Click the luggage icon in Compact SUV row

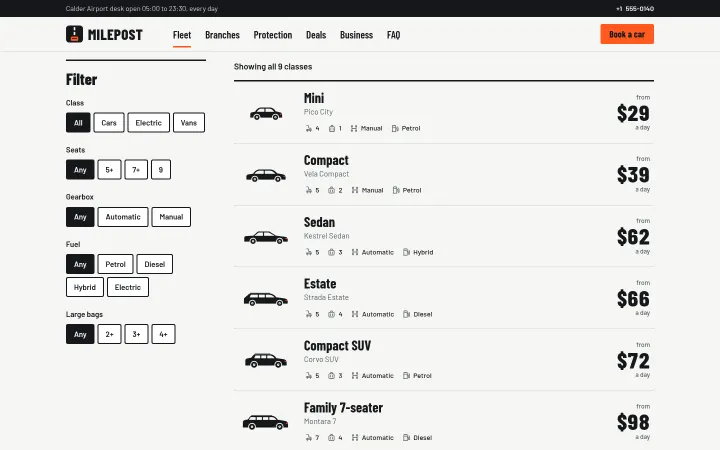[x=332, y=376]
